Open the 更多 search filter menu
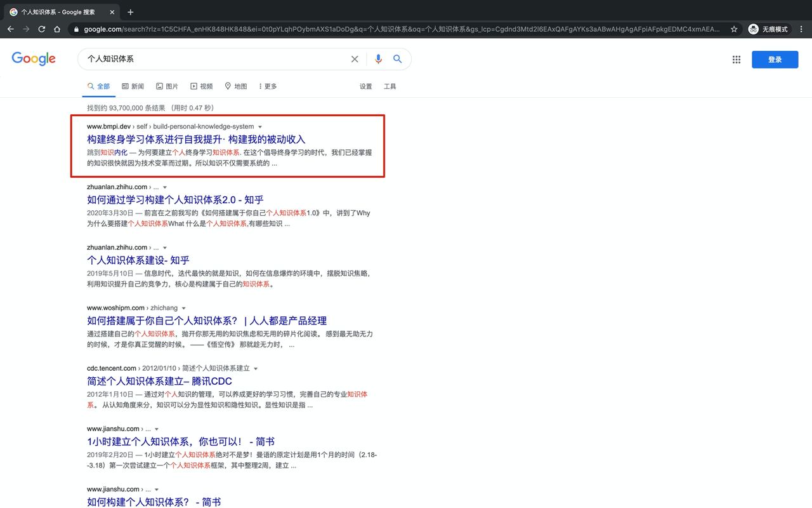This screenshot has height=508, width=812. pyautogui.click(x=268, y=86)
